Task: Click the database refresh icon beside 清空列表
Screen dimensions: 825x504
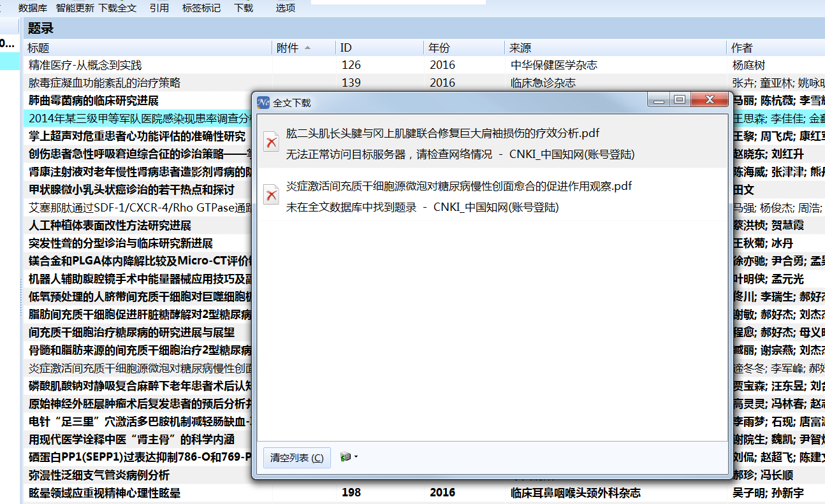Action: tap(346, 457)
